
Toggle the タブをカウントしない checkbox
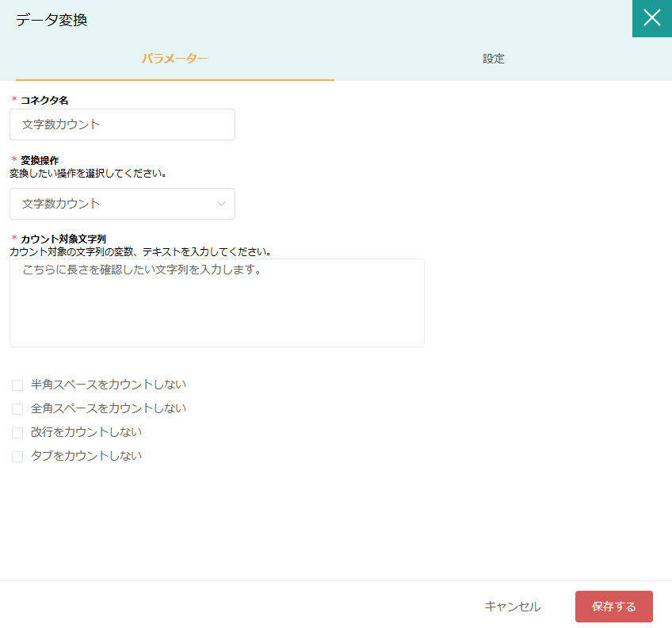tap(17, 457)
